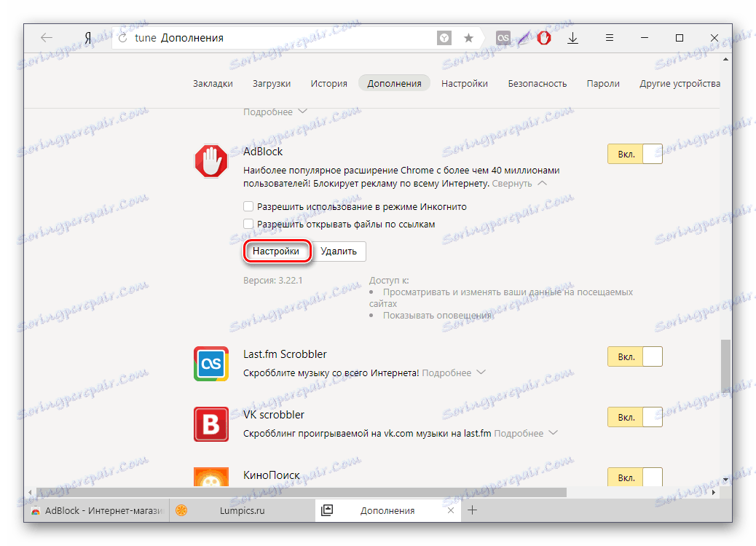
Task: Click the scroll right arrow
Action: coord(714,492)
